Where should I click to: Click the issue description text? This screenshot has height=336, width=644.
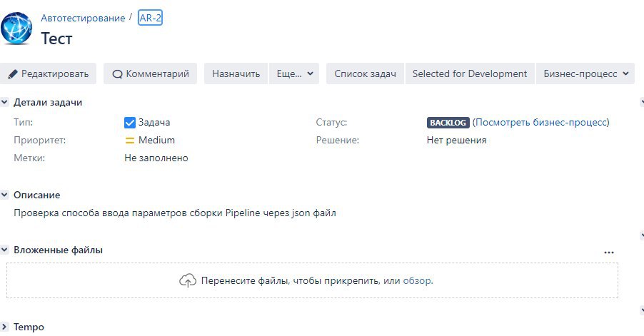tap(175, 213)
